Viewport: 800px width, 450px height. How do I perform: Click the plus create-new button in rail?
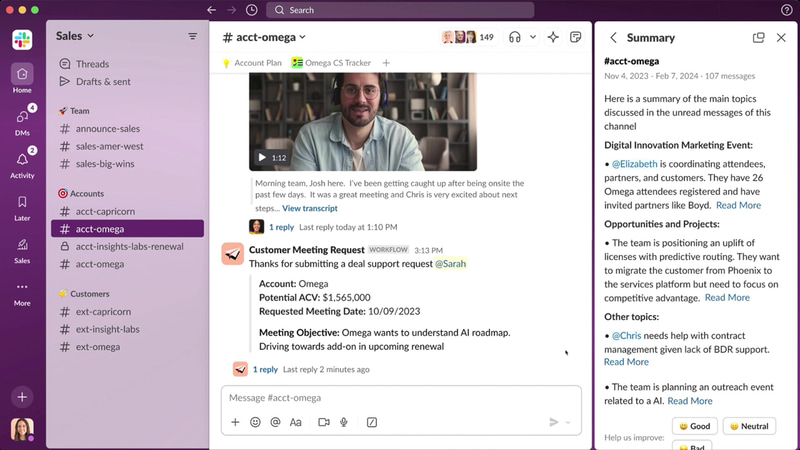22,397
